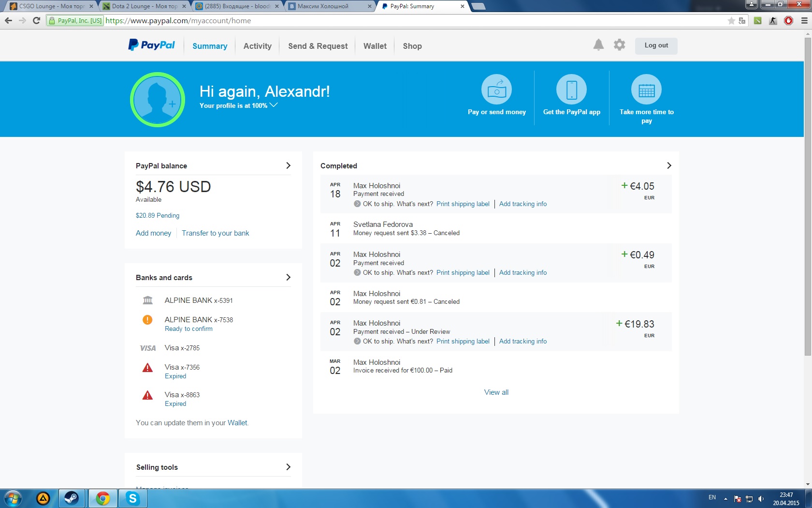
Task: Expand the PayPal balance section arrow
Action: coord(288,165)
